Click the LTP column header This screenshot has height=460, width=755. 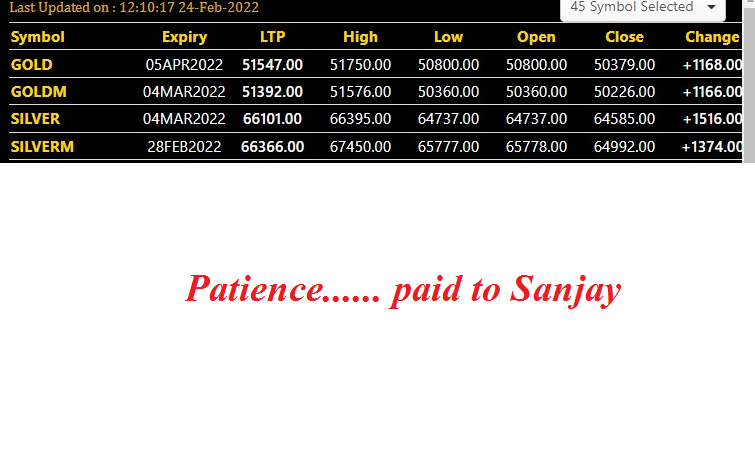click(x=273, y=37)
